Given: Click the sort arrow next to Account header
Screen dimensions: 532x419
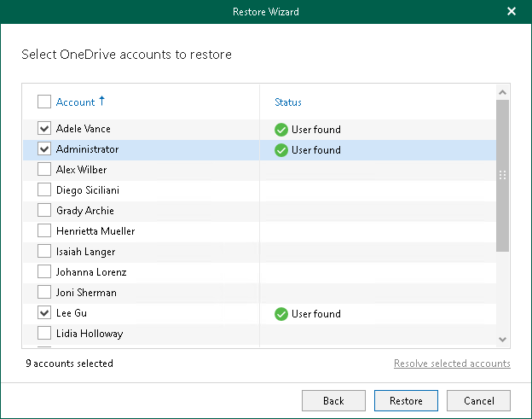Looking at the screenshot, I should pyautogui.click(x=102, y=102).
